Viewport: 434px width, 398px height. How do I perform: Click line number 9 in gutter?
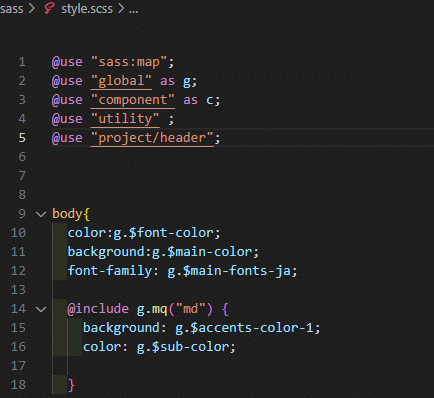(x=22, y=214)
